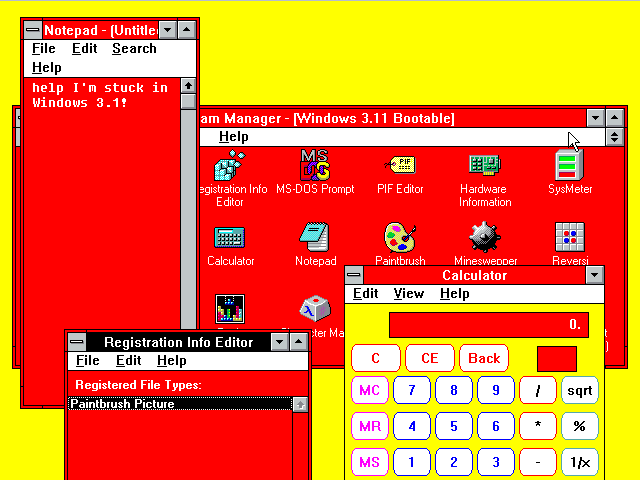Open the Calculator icon in Program Manager
This screenshot has height=480, width=640.
pos(230,238)
